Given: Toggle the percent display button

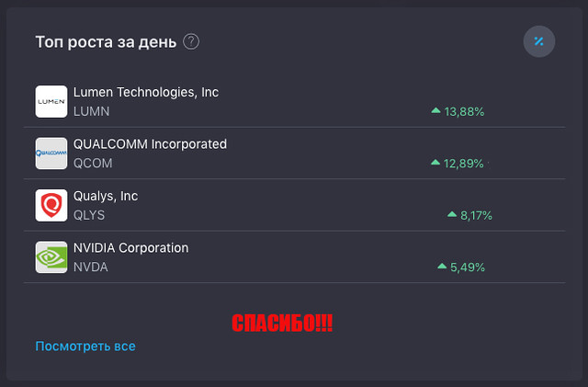Looking at the screenshot, I should click(539, 41).
